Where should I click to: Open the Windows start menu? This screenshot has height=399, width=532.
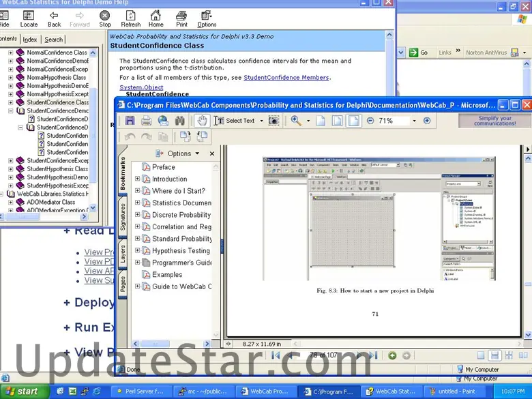point(25,391)
